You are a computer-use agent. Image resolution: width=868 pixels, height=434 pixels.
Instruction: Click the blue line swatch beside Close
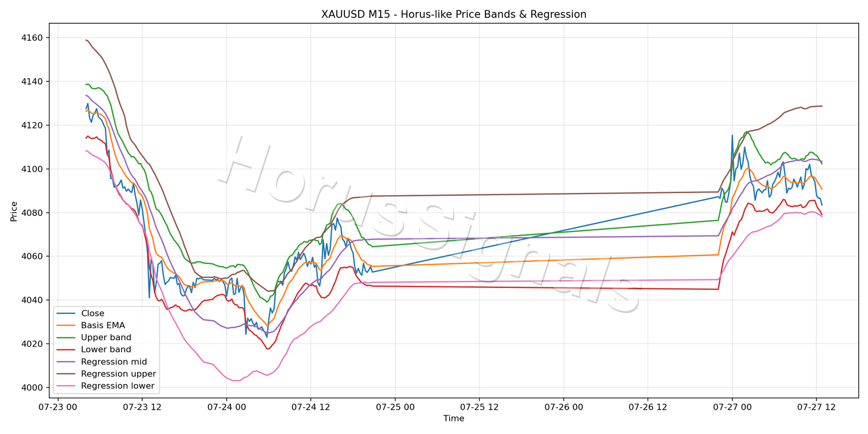[66, 314]
